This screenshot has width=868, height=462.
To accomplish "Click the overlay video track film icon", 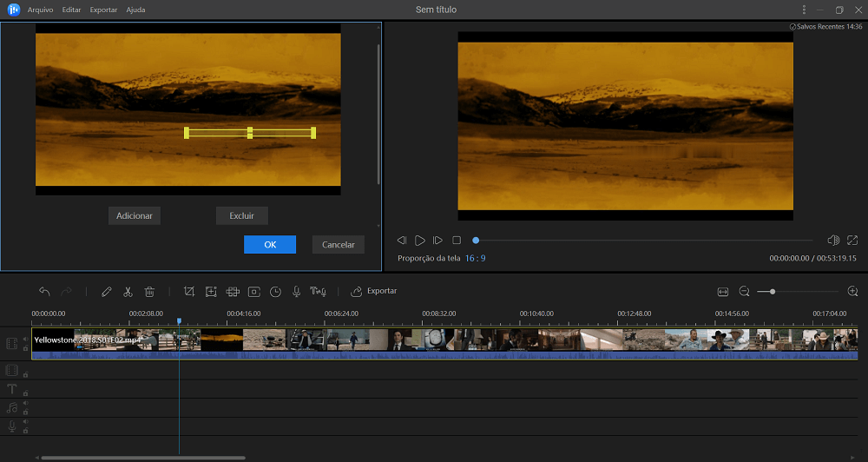I will [x=11, y=369].
